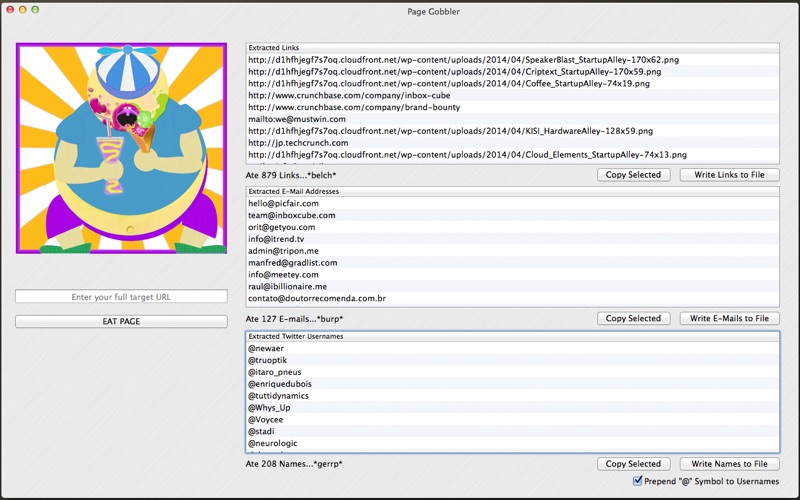Viewport: 800px width, 500px height.
Task: Select e-mail admin@tripon.me
Action: click(512, 251)
